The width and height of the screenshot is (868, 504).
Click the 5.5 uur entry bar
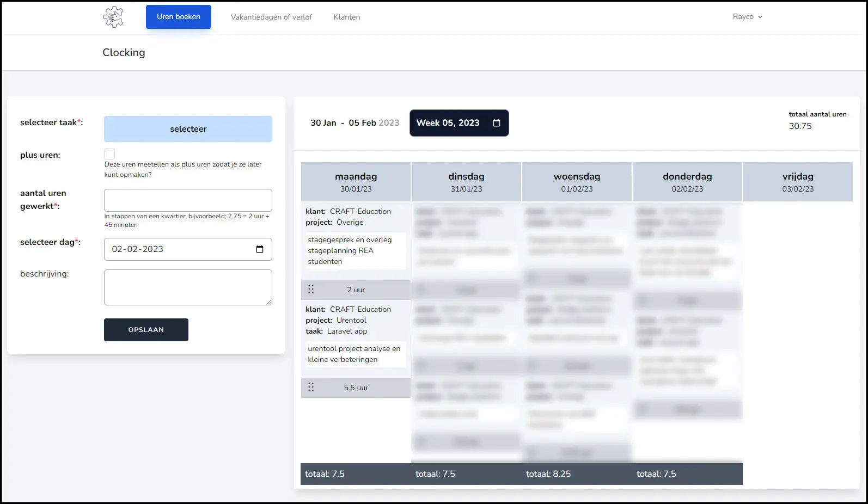pos(356,388)
